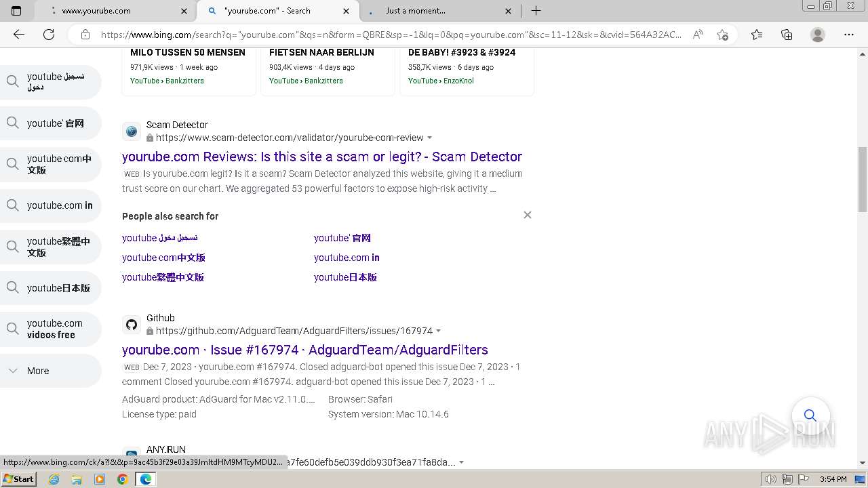This screenshot has width=868, height=488.
Task: Search for youtube日本版 suggestion link
Action: point(345,277)
